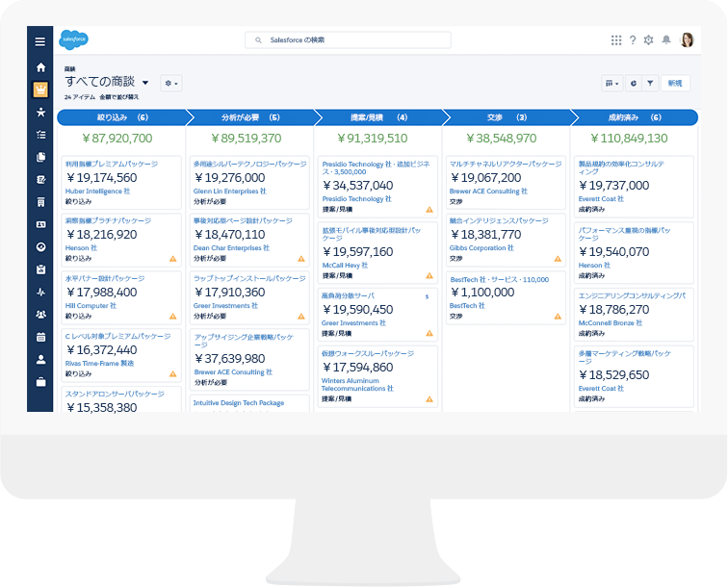The image size is (728, 587).
Task: Click warning icon on Henson ¥18,216,920 card
Action: 172,259
